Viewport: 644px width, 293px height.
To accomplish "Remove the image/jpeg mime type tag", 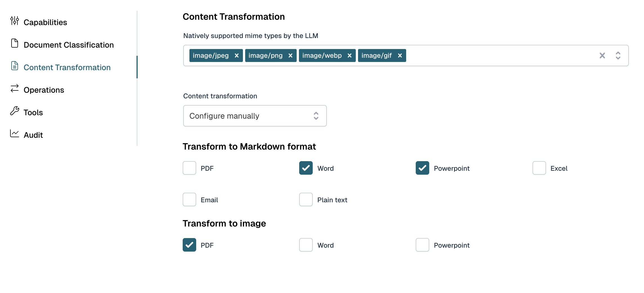I will [x=236, y=56].
